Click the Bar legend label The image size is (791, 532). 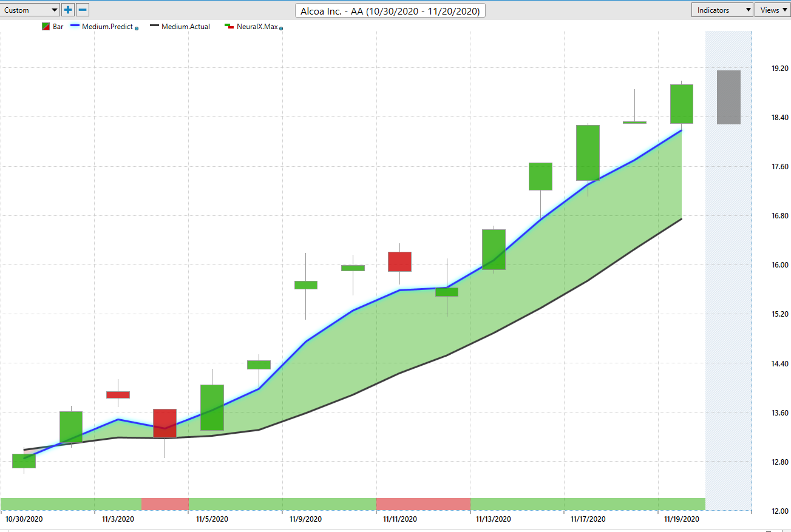point(58,27)
